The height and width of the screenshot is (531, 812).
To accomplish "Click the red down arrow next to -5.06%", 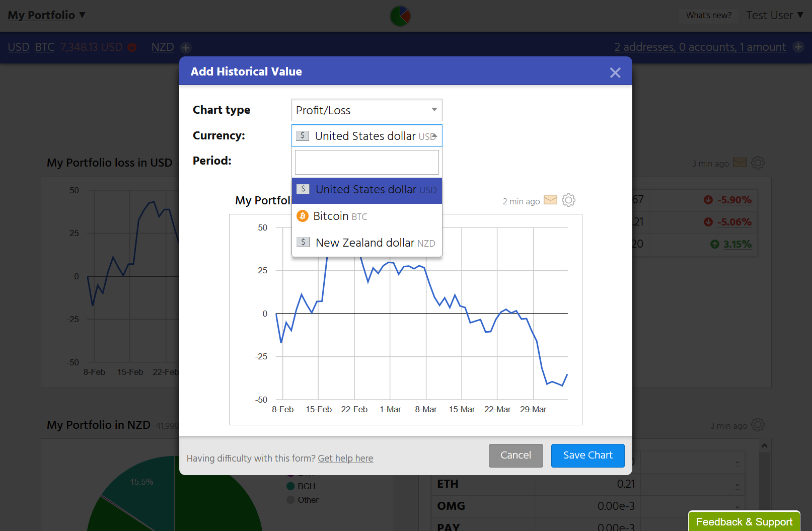I will [708, 222].
